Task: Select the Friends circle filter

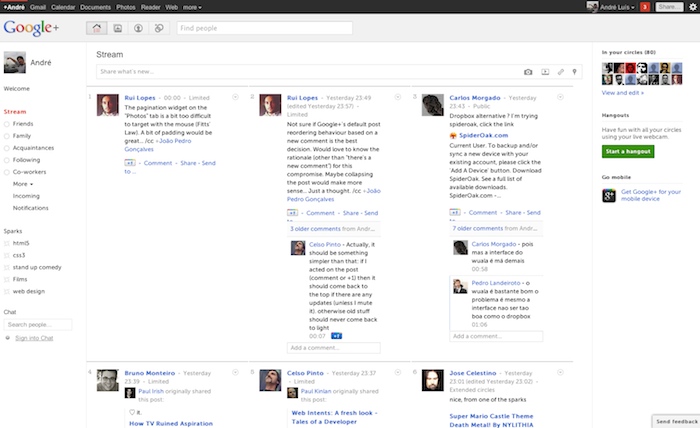Action: coord(22,123)
